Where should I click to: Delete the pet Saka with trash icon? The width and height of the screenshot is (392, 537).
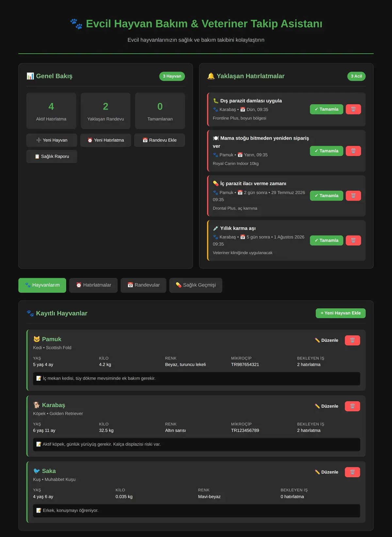coord(352,472)
